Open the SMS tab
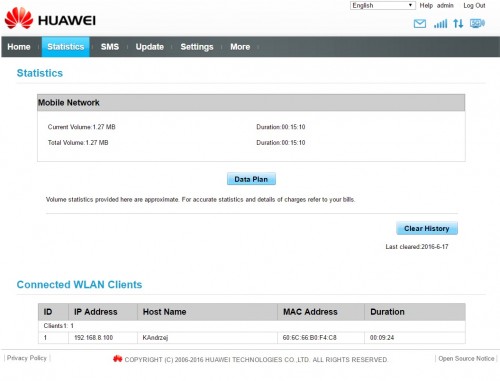Image resolution: width=500 pixels, height=381 pixels. tap(110, 47)
